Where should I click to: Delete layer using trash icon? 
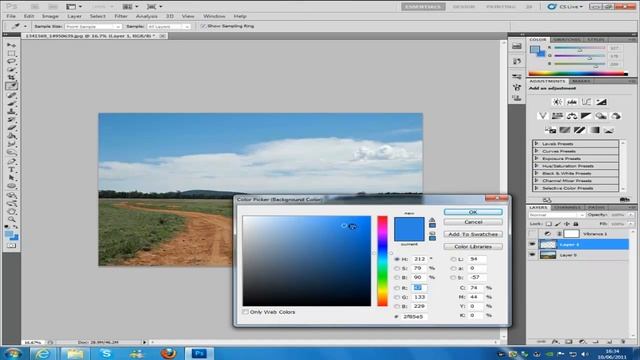tap(623, 342)
